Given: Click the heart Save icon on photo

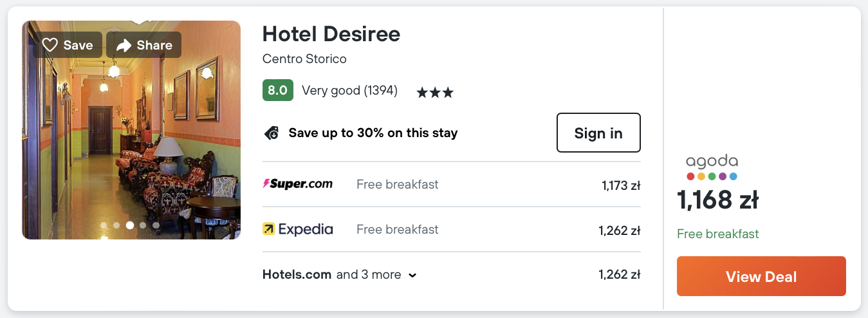Looking at the screenshot, I should [50, 45].
